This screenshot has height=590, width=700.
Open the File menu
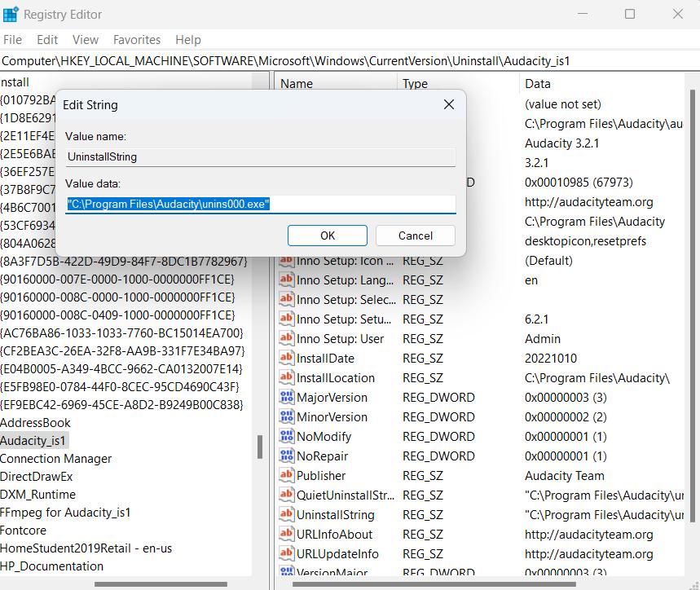pyautogui.click(x=13, y=39)
